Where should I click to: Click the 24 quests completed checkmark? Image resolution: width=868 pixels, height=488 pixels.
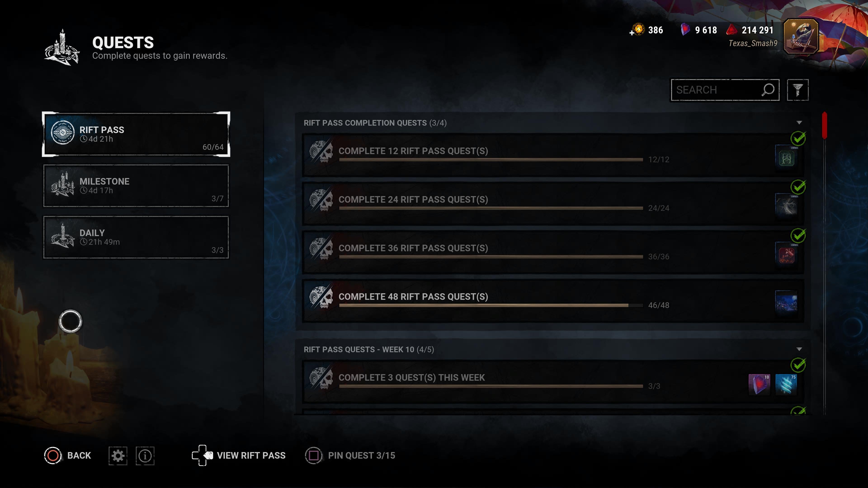(x=798, y=187)
